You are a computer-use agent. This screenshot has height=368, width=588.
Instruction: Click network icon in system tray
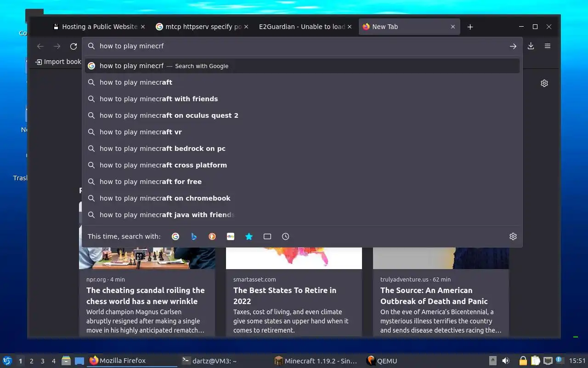(548, 361)
